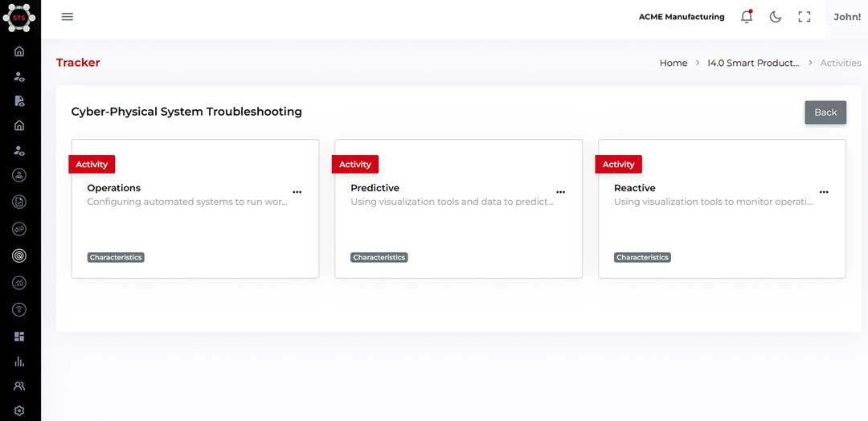Open the Reactive card three-dot menu
Viewport: 868px width, 421px height.
(824, 193)
